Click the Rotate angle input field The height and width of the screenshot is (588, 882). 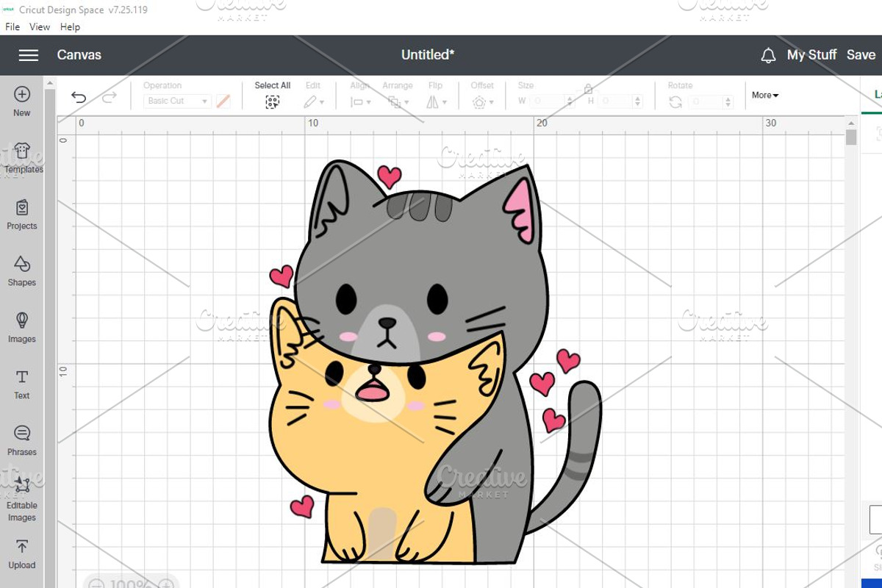(706, 101)
